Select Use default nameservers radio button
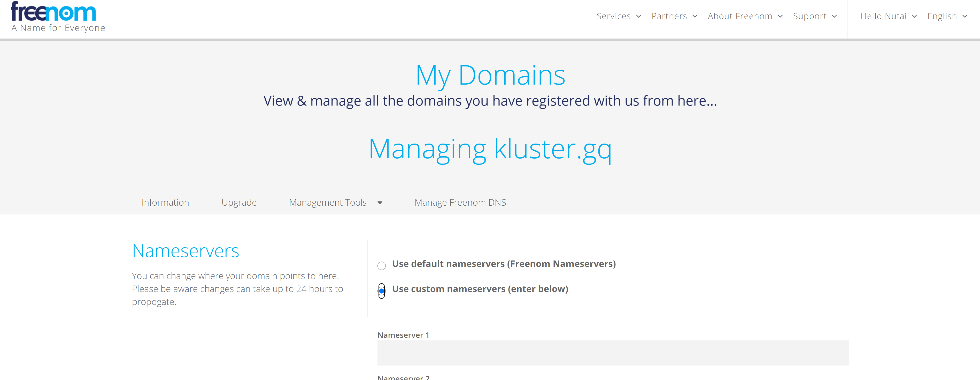Image resolution: width=980 pixels, height=380 pixels. pyautogui.click(x=382, y=266)
